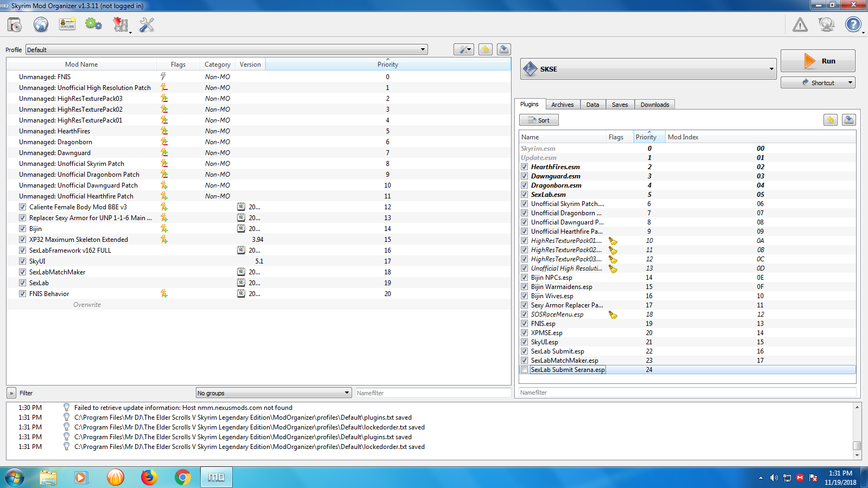Screen dimensions: 868x488
Task: Open the puzzle-piece tools icon
Action: point(120,24)
